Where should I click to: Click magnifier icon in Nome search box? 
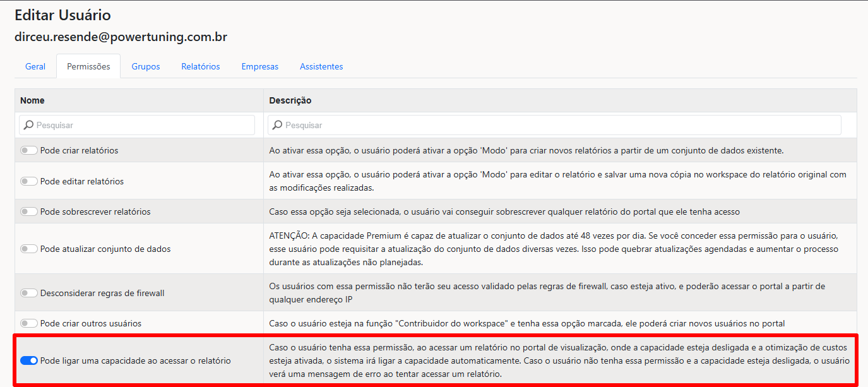[28, 125]
